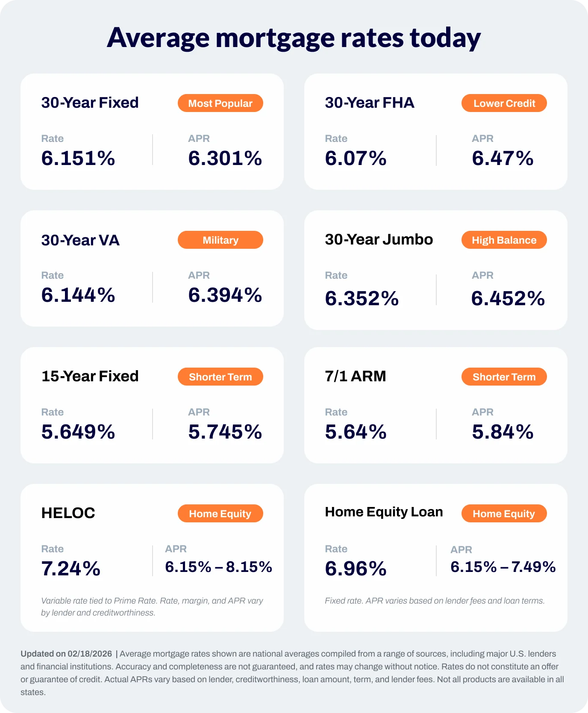Click the Lower Credit badge
This screenshot has height=713, width=588.
[504, 103]
